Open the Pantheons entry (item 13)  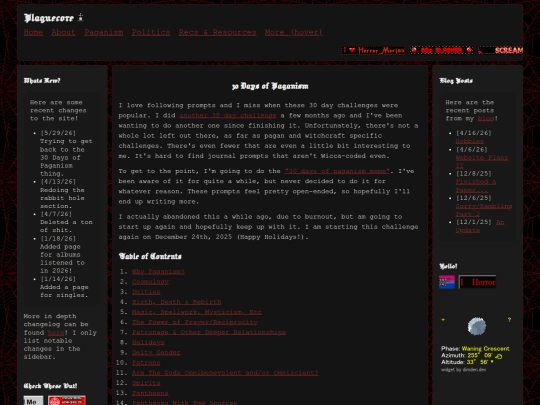pyautogui.click(x=150, y=393)
